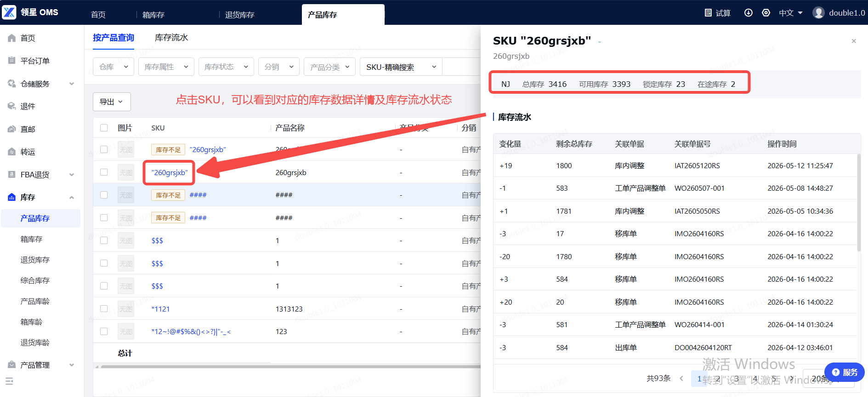Tick the checkbox for the first #### row
The width and height of the screenshot is (868, 397).
(x=104, y=195)
